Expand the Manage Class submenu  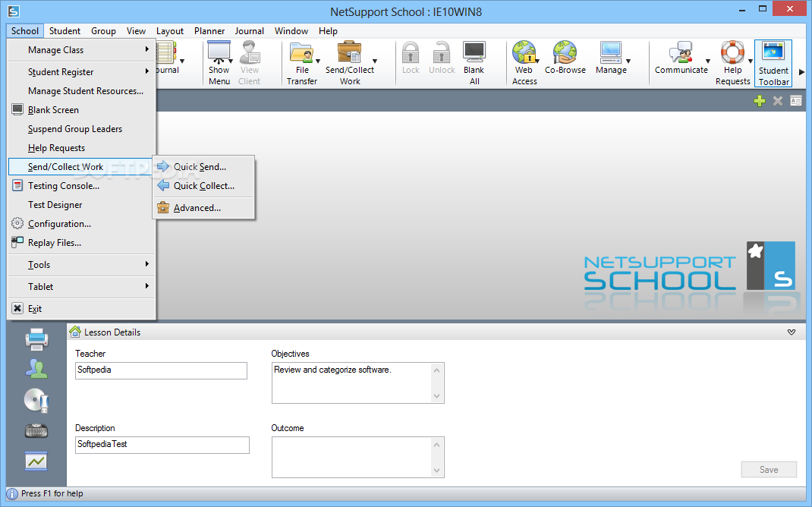tap(82, 50)
